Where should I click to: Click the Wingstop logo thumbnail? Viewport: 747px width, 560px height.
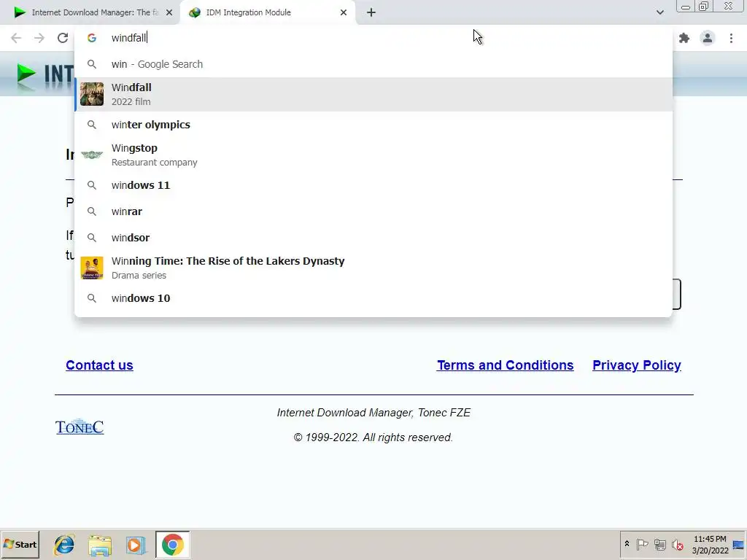tap(92, 155)
